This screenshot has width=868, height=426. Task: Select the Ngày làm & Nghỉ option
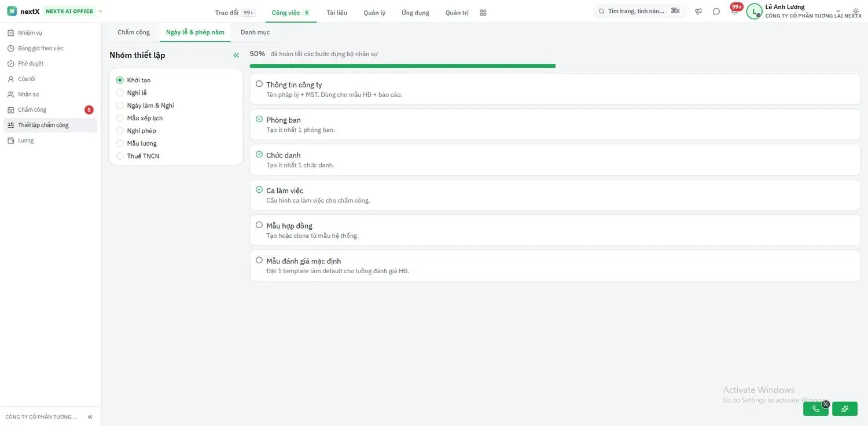pyautogui.click(x=120, y=105)
